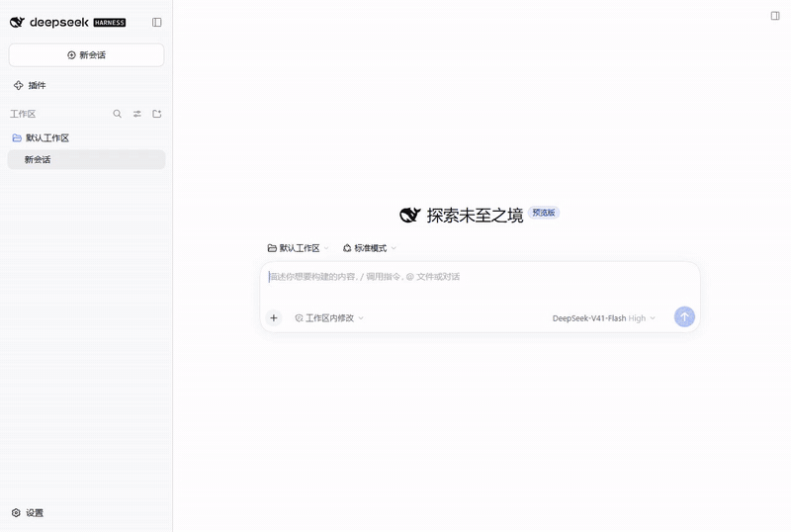Click the DeepSeek whale logo in sidebar
The height and width of the screenshot is (532, 791).
click(17, 22)
